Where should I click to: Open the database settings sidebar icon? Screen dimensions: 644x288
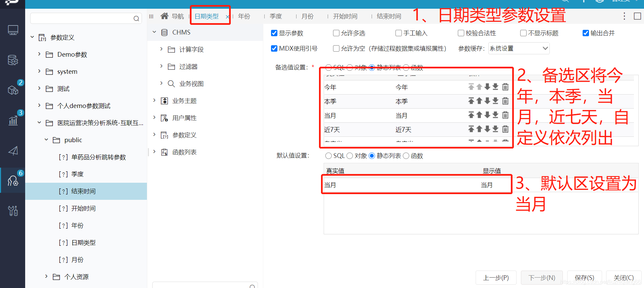(x=13, y=60)
